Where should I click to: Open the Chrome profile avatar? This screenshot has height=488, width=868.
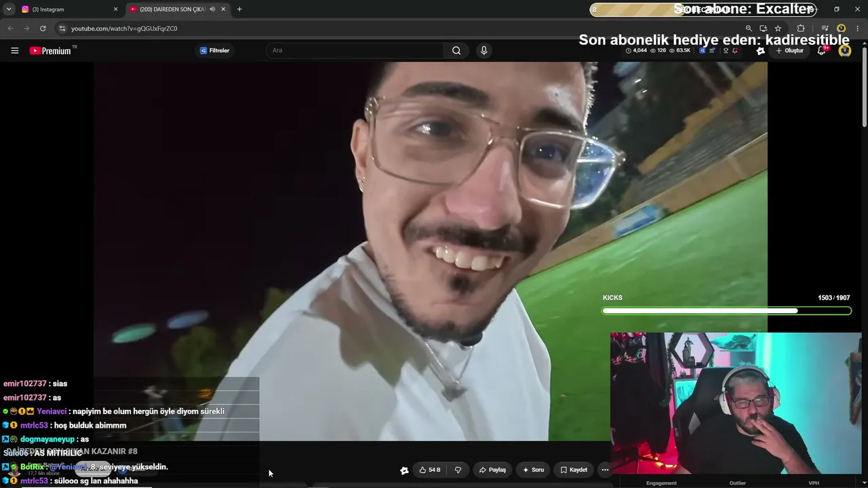pos(842,28)
